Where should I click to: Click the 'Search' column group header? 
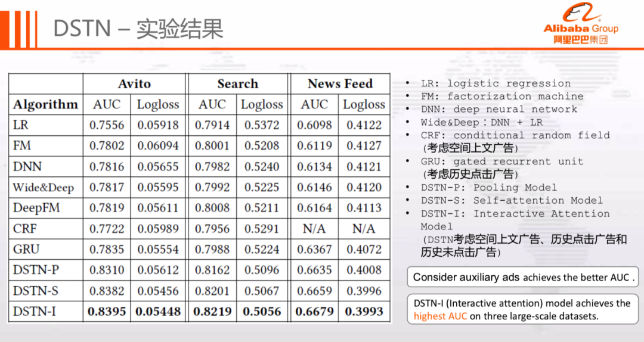(238, 84)
